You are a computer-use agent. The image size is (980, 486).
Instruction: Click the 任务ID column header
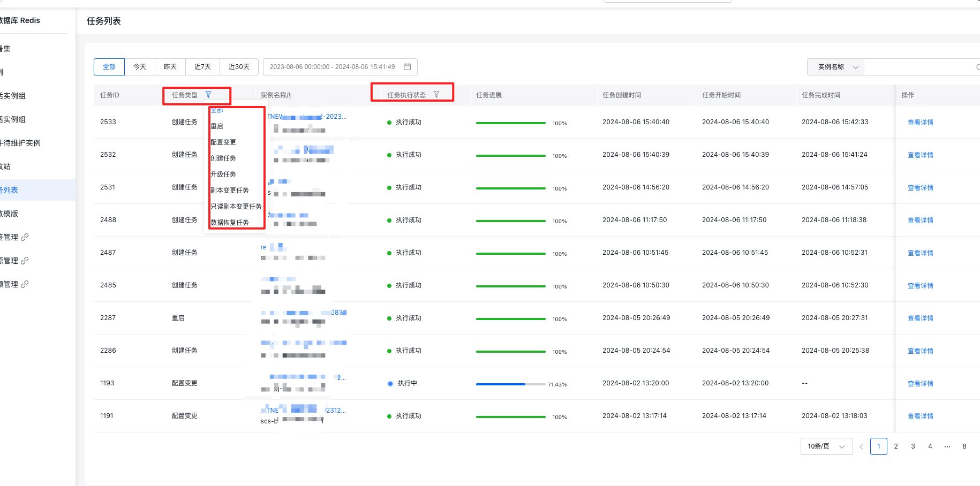click(110, 95)
